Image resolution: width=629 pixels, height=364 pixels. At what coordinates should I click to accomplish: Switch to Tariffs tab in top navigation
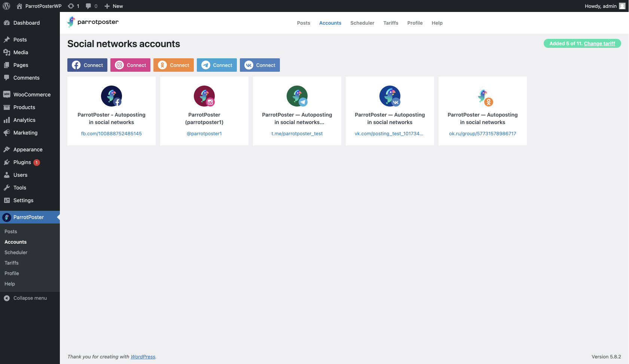tap(391, 23)
